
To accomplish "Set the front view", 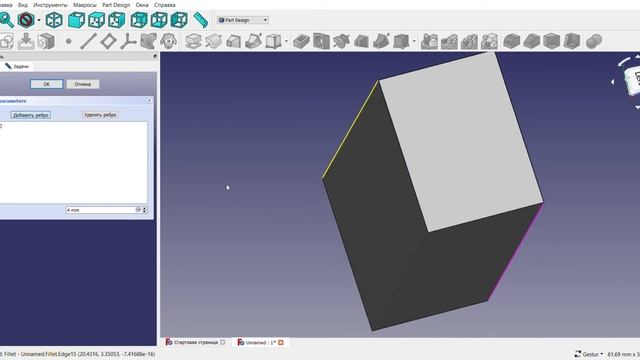I will [x=76, y=20].
